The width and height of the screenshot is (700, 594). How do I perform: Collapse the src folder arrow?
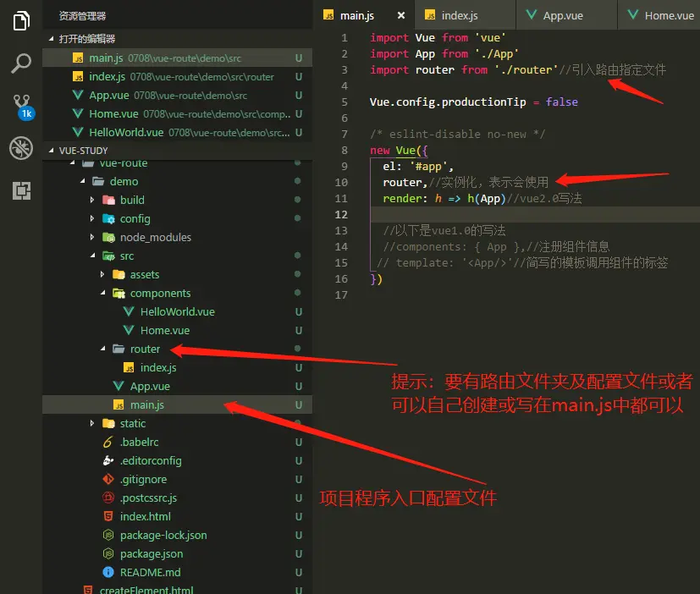point(93,256)
